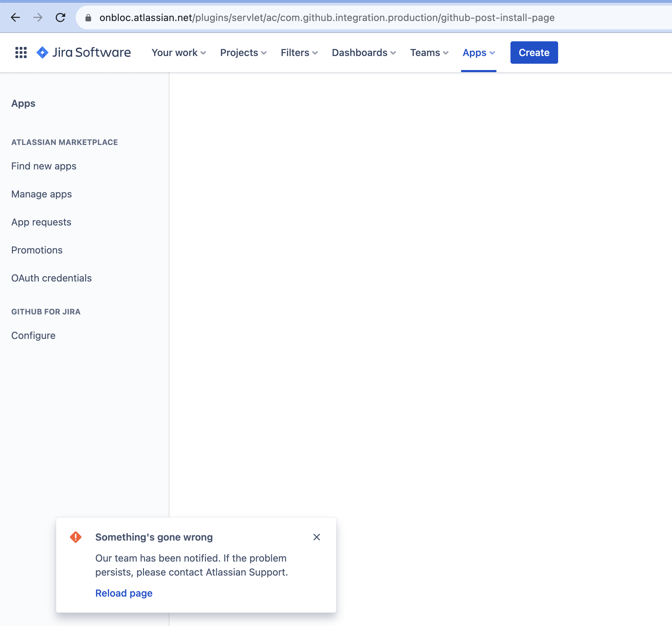
Task: Open the Dashboards dropdown
Action: [x=364, y=53]
